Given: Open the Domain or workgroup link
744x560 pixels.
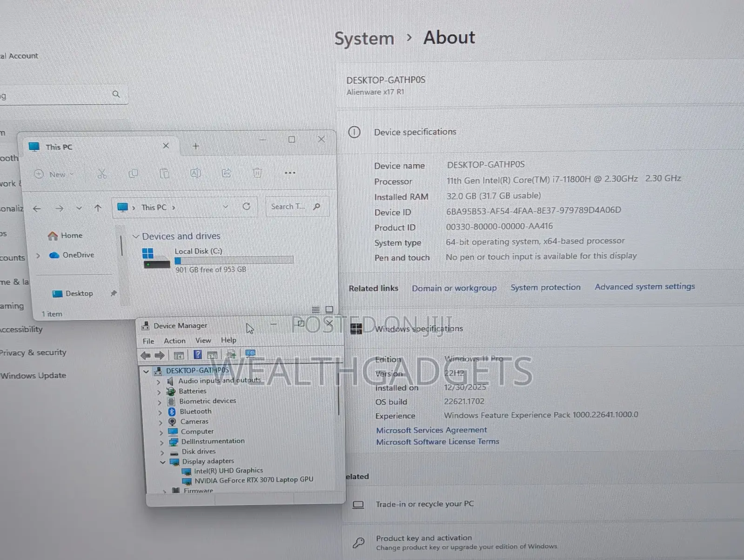Looking at the screenshot, I should coord(454,288).
